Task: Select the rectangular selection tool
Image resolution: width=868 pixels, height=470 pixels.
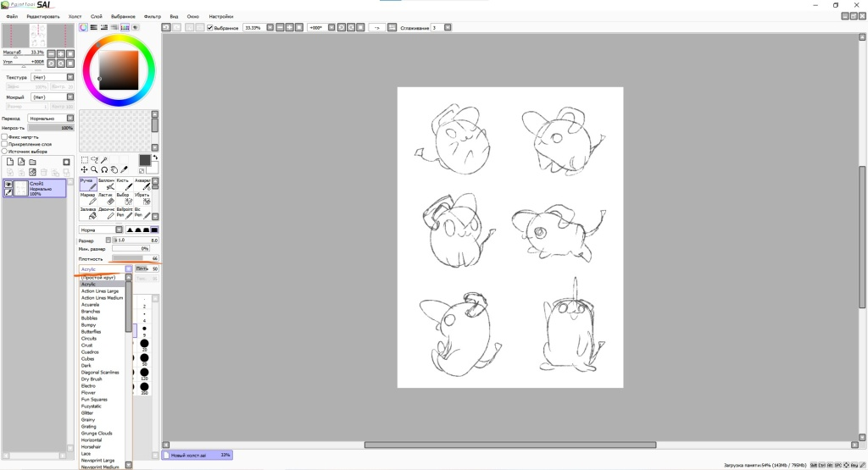Action: (x=84, y=160)
